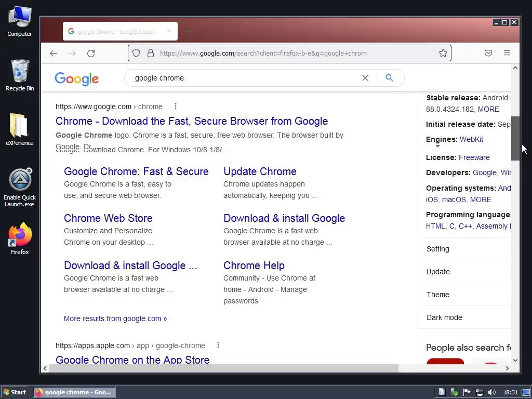Image resolution: width=532 pixels, height=399 pixels.
Task: Click the vertical scrollbar thumb
Action: click(x=515, y=138)
